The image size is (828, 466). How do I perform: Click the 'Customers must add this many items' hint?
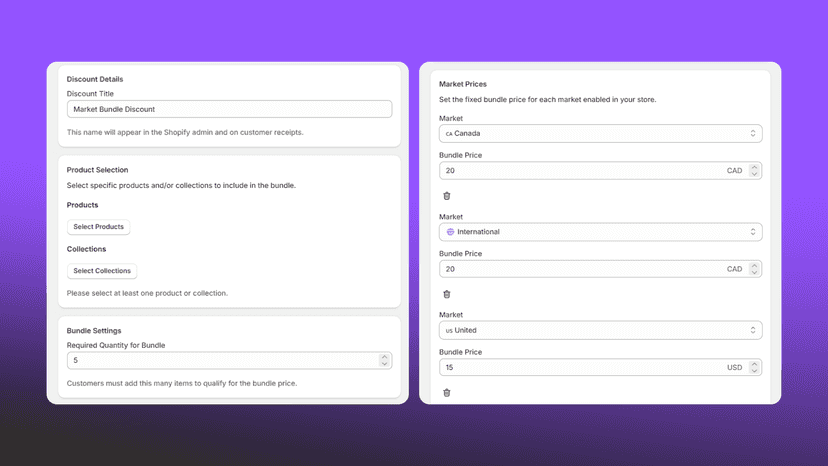[182, 383]
